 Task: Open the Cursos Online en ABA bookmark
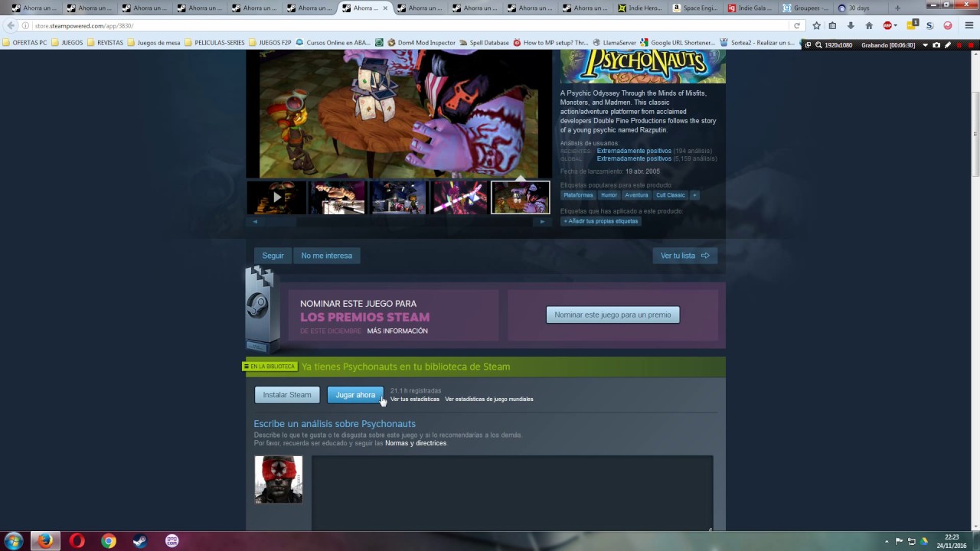(334, 43)
